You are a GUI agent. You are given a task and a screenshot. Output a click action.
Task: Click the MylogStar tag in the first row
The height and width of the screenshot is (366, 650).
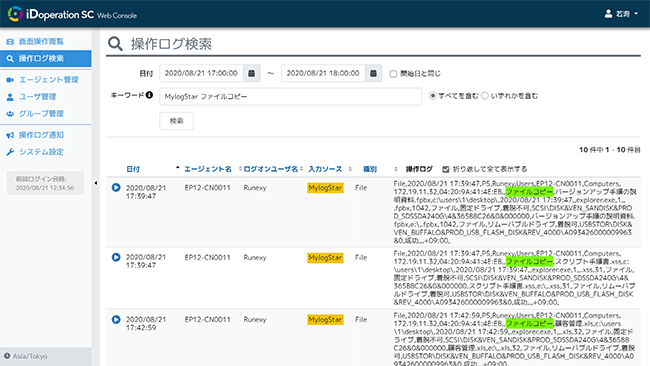pos(325,188)
